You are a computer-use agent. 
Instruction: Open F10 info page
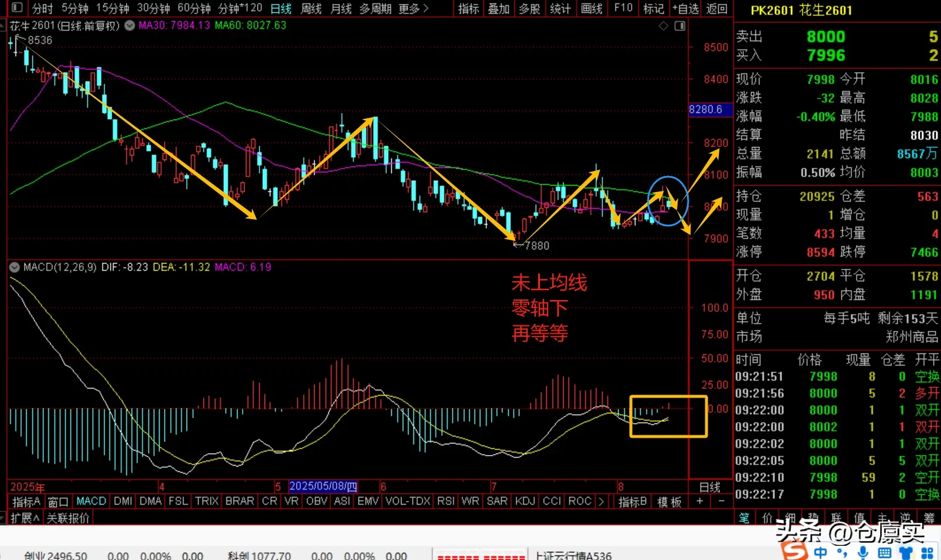click(623, 8)
